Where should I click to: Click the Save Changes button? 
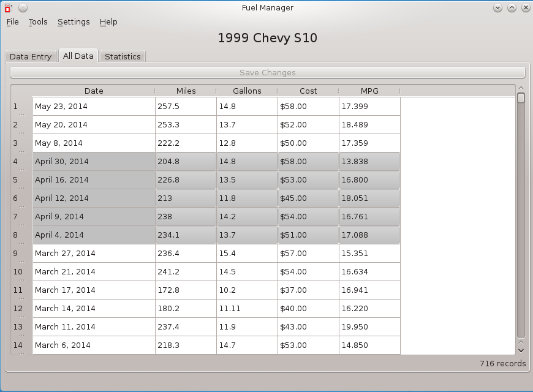tap(268, 72)
